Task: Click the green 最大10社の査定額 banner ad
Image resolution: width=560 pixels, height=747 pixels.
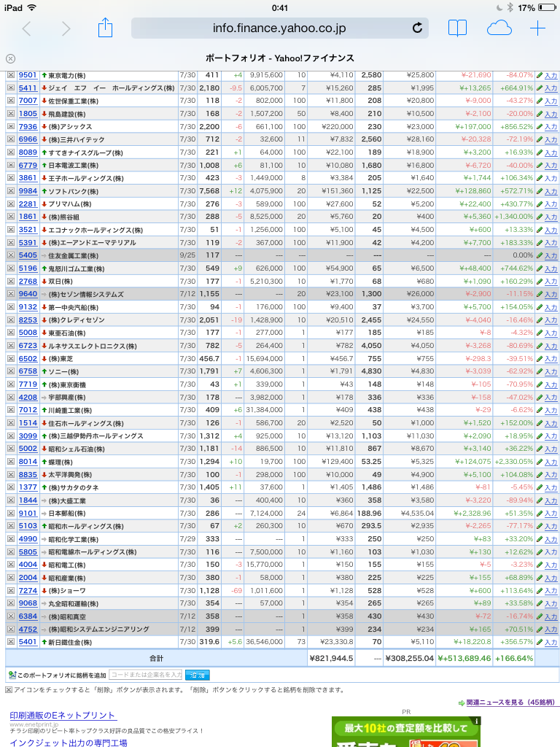Action: point(406,731)
